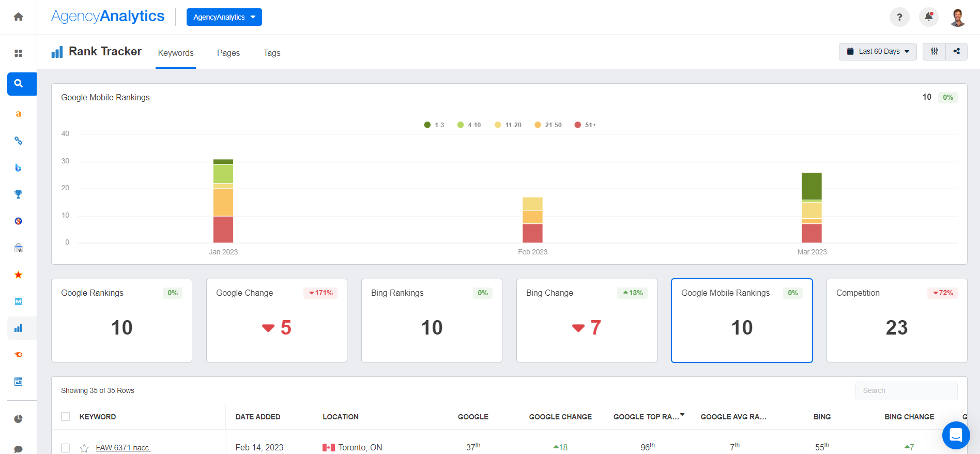980x454 pixels.
Task: Sort by Google Top Rank column
Action: (x=648, y=417)
